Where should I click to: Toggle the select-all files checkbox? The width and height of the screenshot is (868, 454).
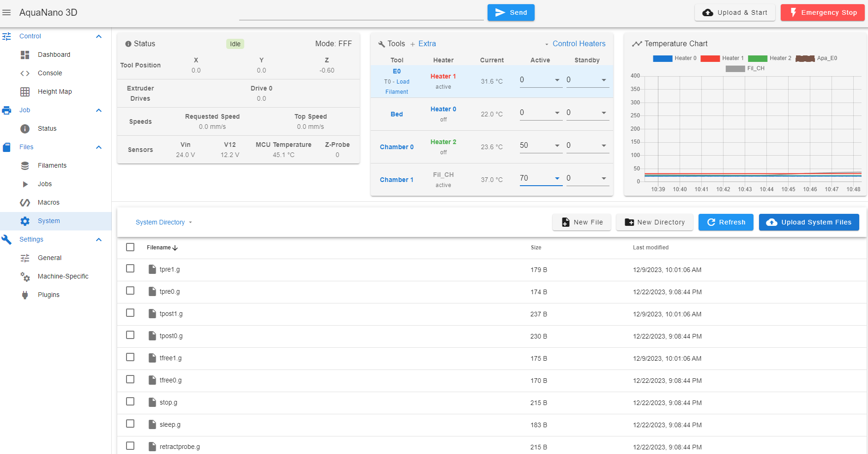click(130, 247)
